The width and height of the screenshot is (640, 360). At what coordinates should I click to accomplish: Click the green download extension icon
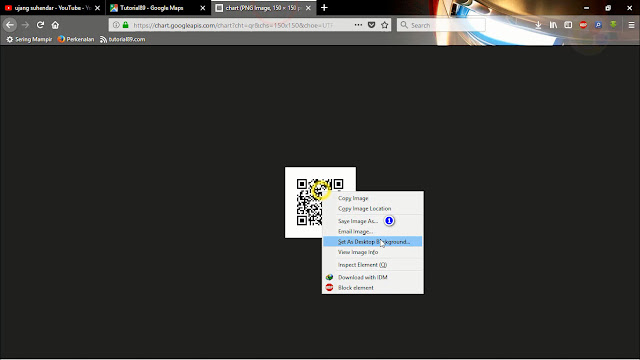coord(613,25)
